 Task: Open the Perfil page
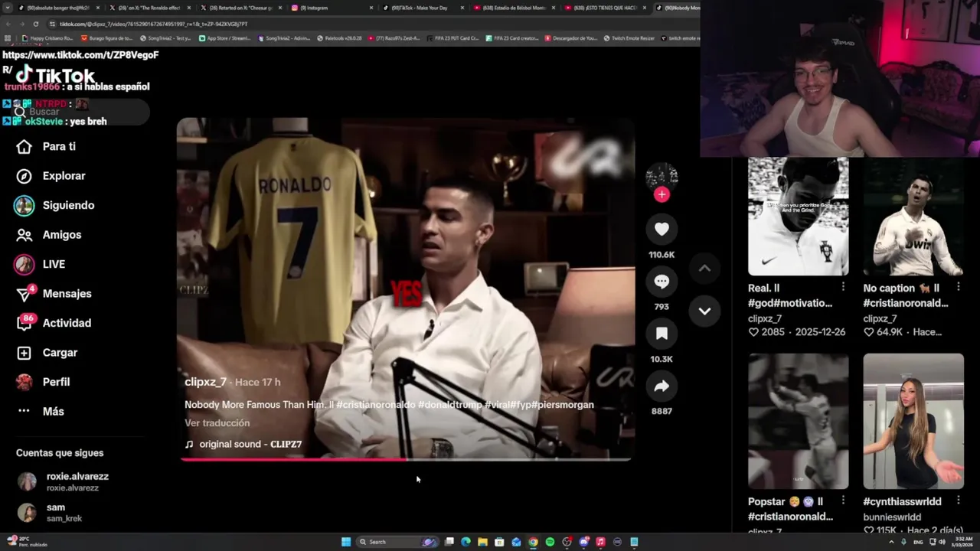click(44, 382)
